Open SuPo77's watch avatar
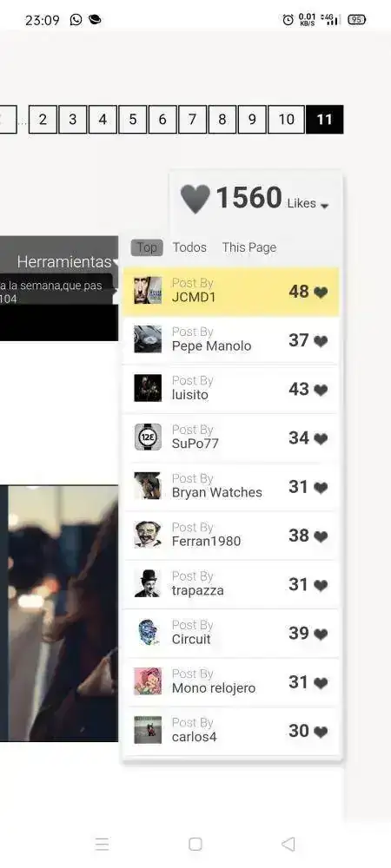 pyautogui.click(x=148, y=437)
